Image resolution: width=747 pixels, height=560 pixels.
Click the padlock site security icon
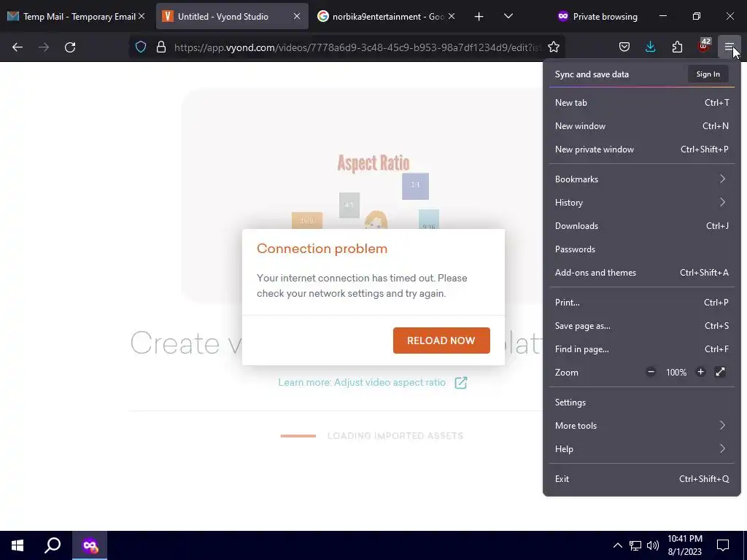pos(161,47)
